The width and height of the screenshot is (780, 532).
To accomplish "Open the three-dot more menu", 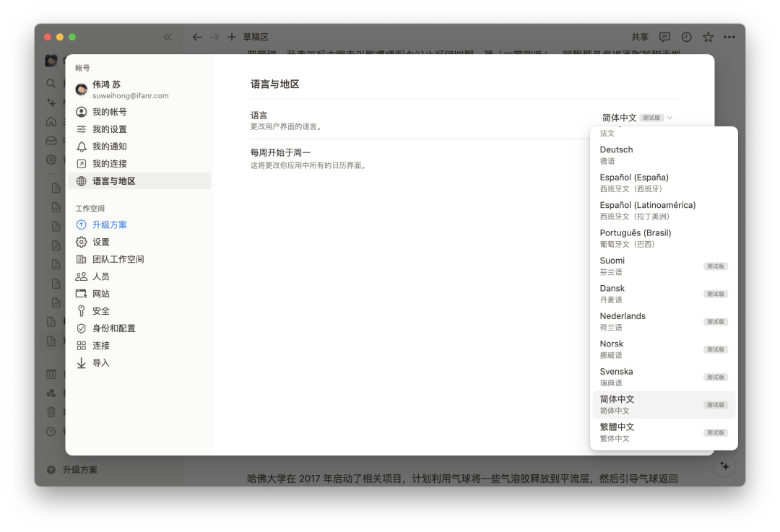I will click(x=729, y=37).
